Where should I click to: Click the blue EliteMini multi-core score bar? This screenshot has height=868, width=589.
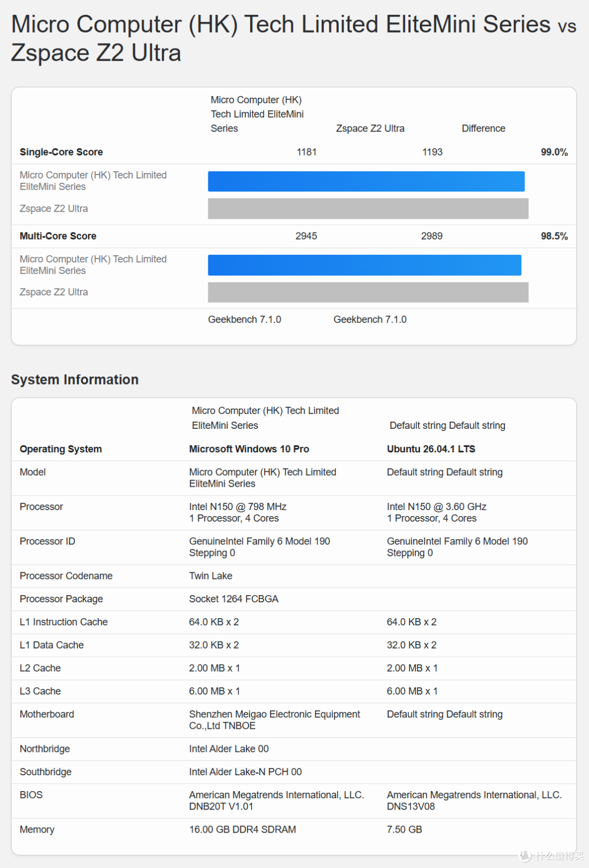point(364,265)
